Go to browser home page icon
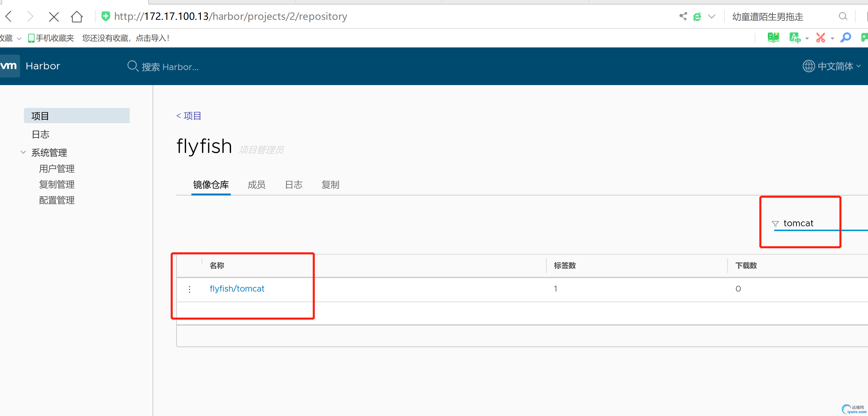This screenshot has height=416, width=868. 77,17
